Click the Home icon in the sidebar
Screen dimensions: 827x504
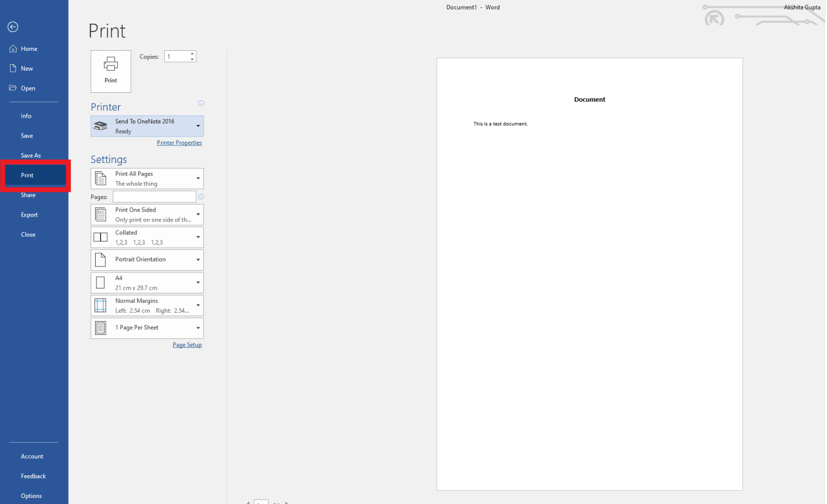pyautogui.click(x=24, y=48)
